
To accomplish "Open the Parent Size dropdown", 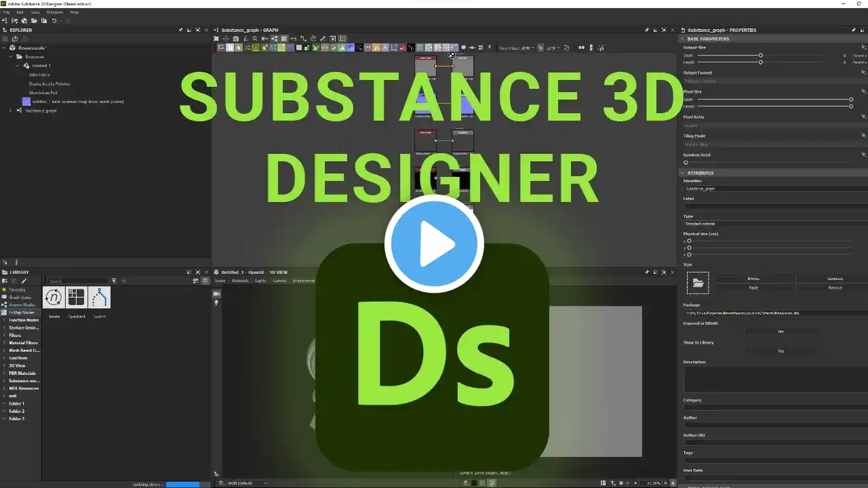I will [x=517, y=48].
